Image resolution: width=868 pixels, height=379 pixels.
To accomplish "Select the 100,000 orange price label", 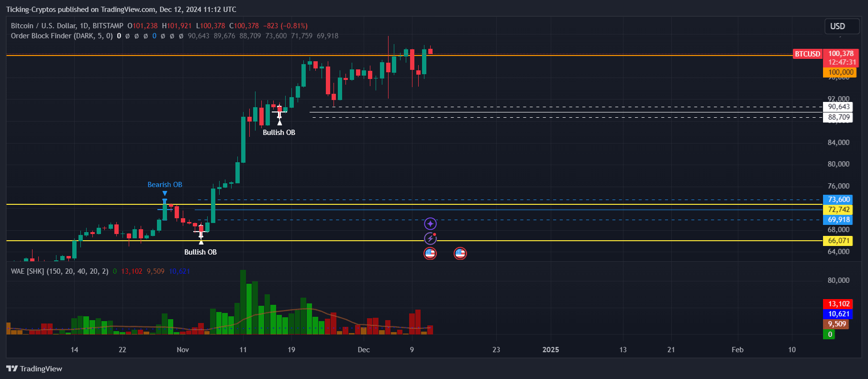I will [840, 72].
